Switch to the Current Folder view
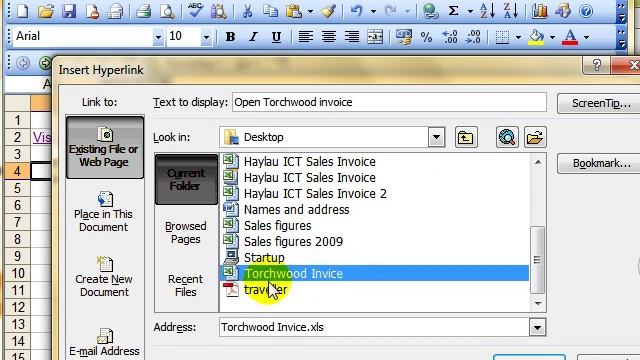This screenshot has height=360, width=640. (x=186, y=179)
